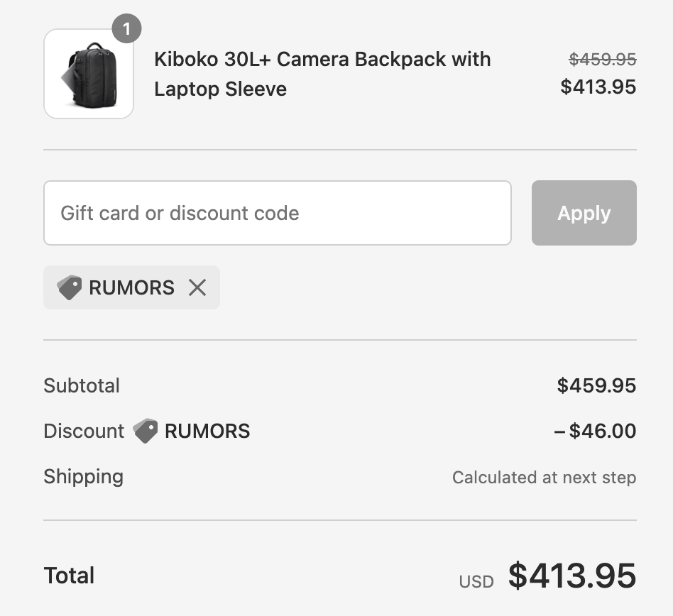Click the tag icon beside the Discount label
The width and height of the screenshot is (673, 616).
pos(146,431)
